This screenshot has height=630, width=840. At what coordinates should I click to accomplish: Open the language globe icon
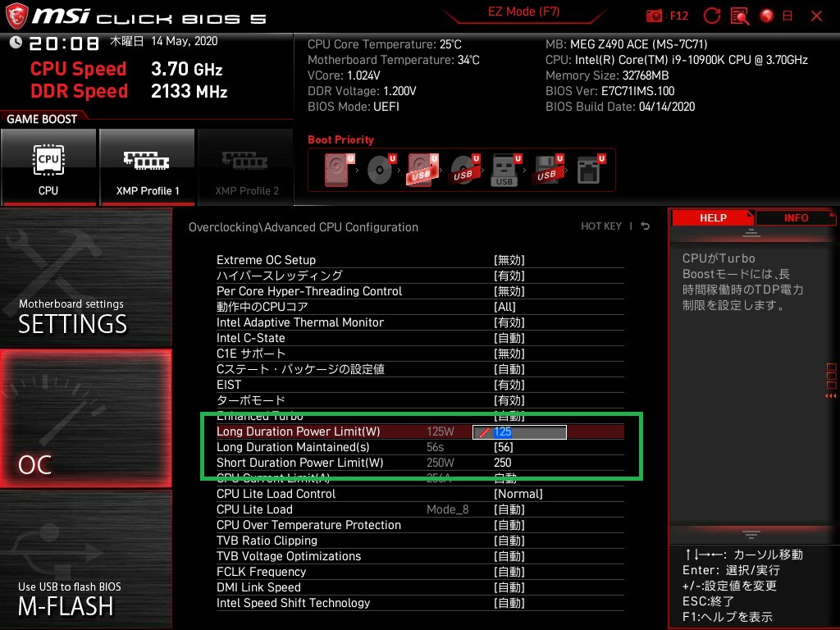[767, 16]
